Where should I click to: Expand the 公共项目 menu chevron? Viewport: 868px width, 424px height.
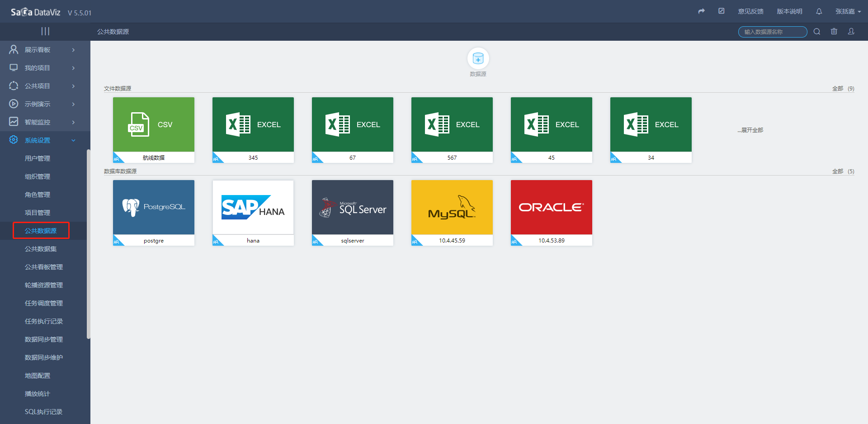coord(73,86)
